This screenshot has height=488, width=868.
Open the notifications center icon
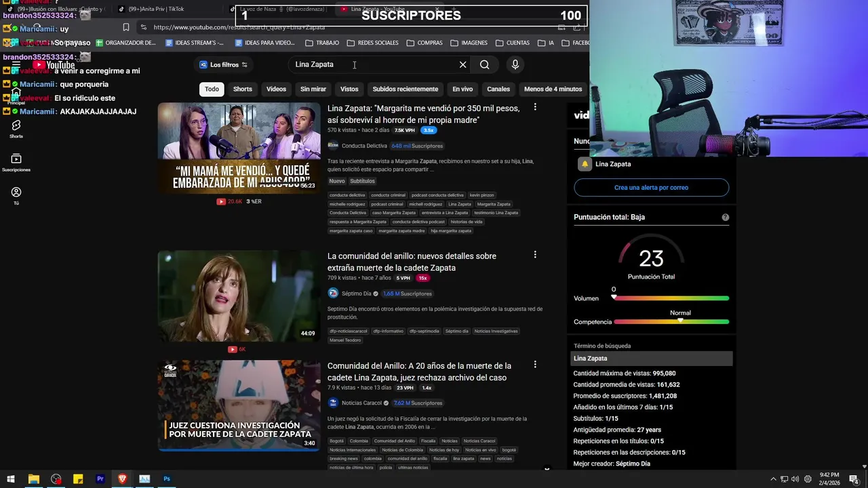click(854, 479)
